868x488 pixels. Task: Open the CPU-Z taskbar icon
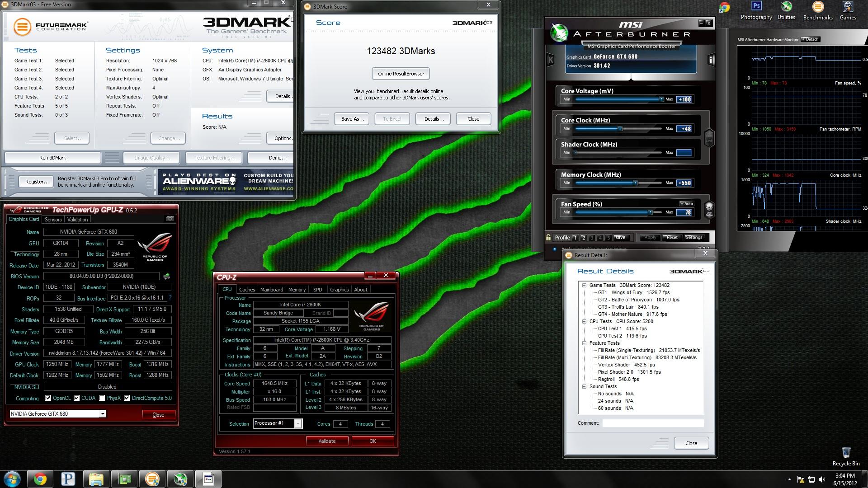(x=208, y=479)
